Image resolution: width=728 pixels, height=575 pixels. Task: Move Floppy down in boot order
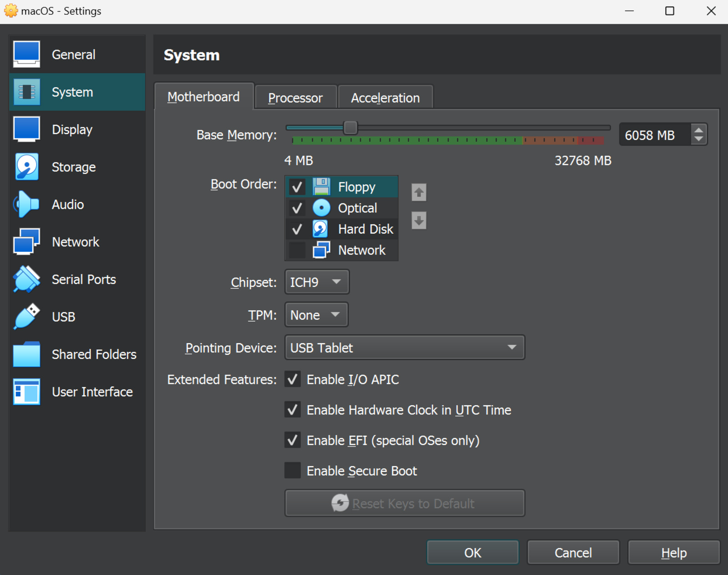pos(418,221)
